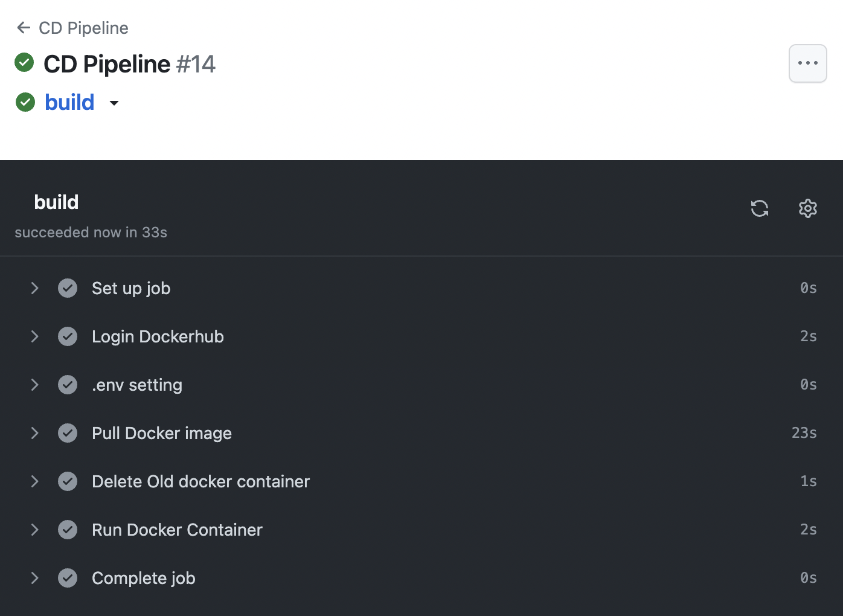Click status check icon for Complete job
Image resolution: width=843 pixels, height=616 pixels.
click(68, 578)
